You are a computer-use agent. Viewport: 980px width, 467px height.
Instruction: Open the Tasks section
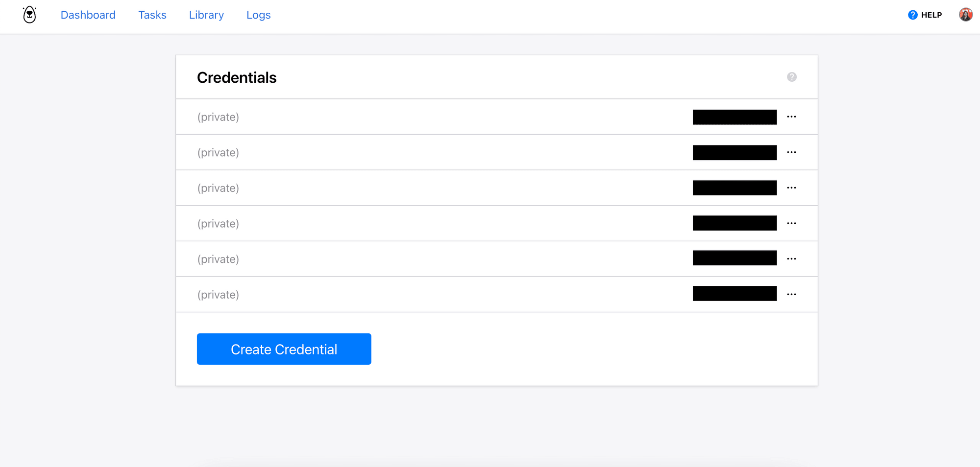pyautogui.click(x=152, y=15)
